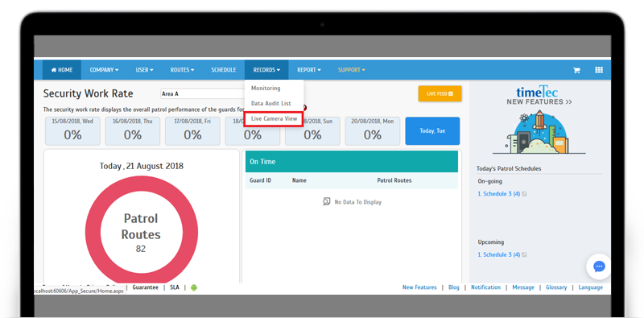Click the icon beside upcoming Schedule 3
Screen dimensions: 644x318
click(524, 254)
